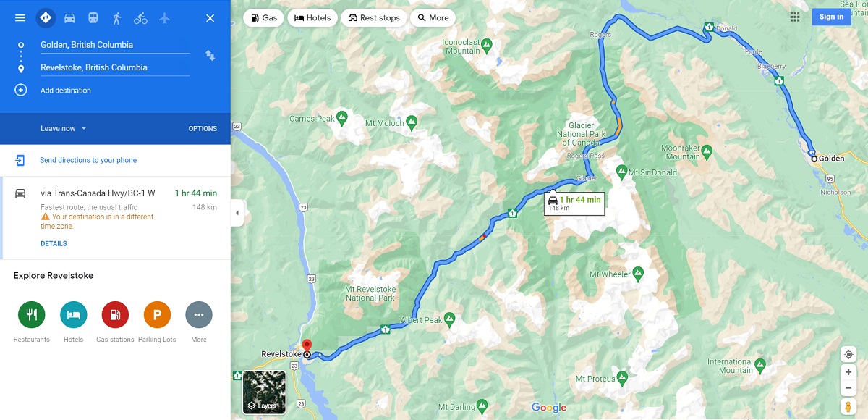Show your location on map
The width and height of the screenshot is (868, 420).
coord(848,354)
